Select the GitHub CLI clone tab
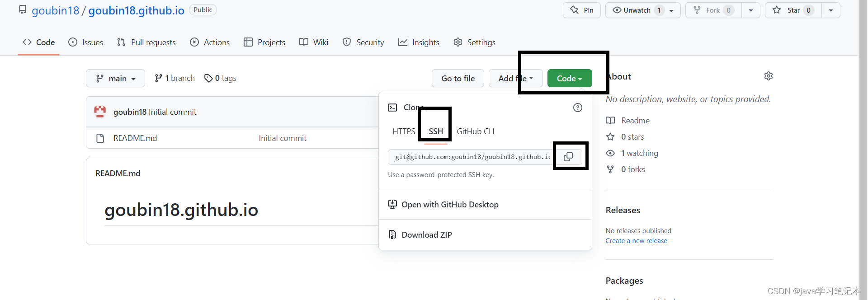The image size is (868, 300). tap(476, 131)
